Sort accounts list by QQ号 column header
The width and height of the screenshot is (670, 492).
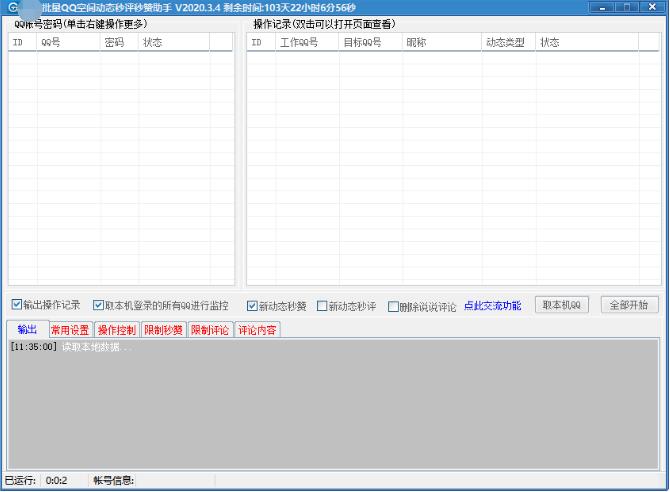click(68, 42)
